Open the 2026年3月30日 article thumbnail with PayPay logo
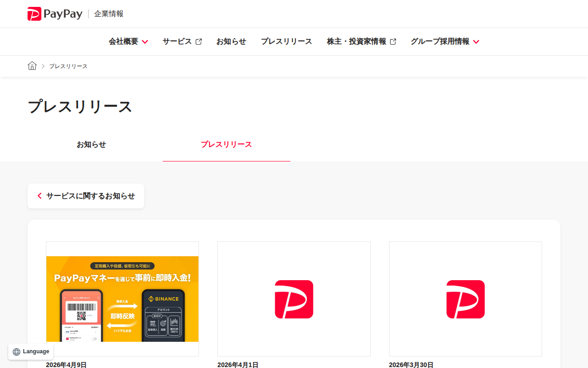The width and height of the screenshot is (588, 368). pyautogui.click(x=465, y=299)
